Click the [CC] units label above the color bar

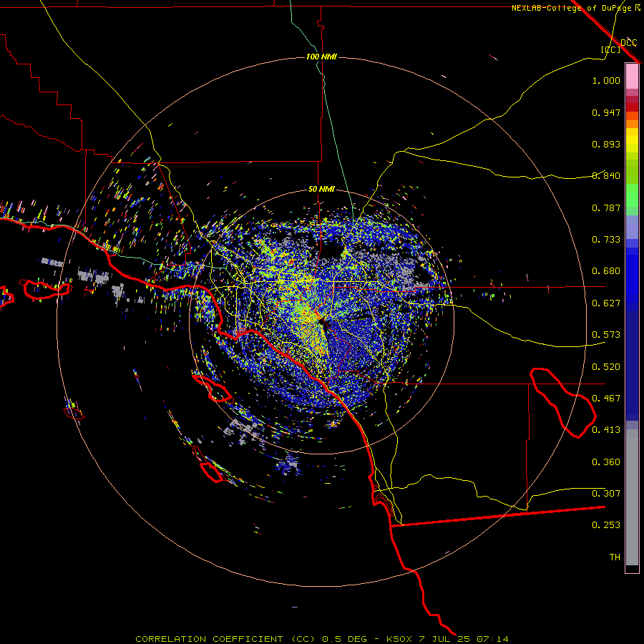tap(610, 49)
